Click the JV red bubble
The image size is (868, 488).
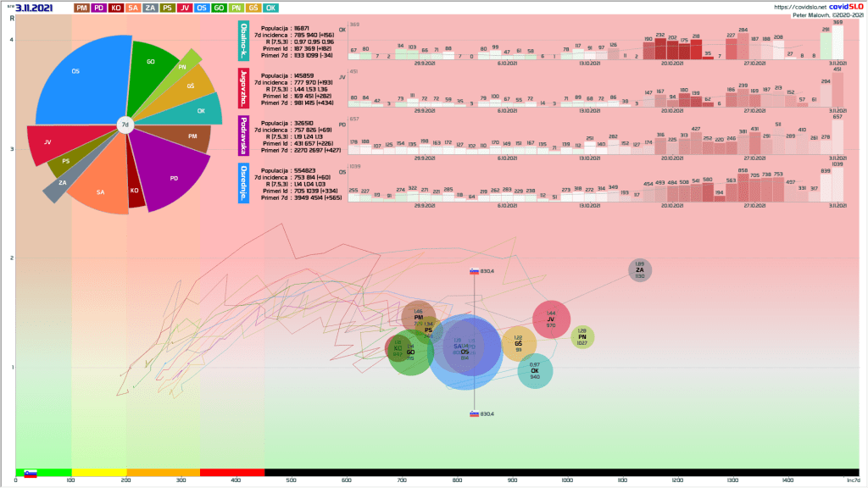tap(551, 319)
